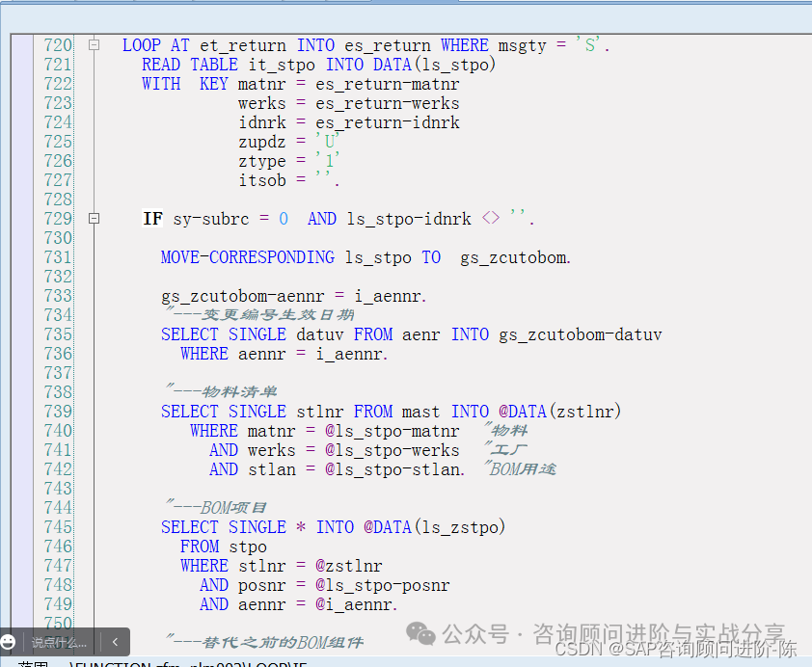Viewport: 812px width, 667px height.
Task: Click '@ls_stpo-matnr' on line 740
Action: point(392,431)
